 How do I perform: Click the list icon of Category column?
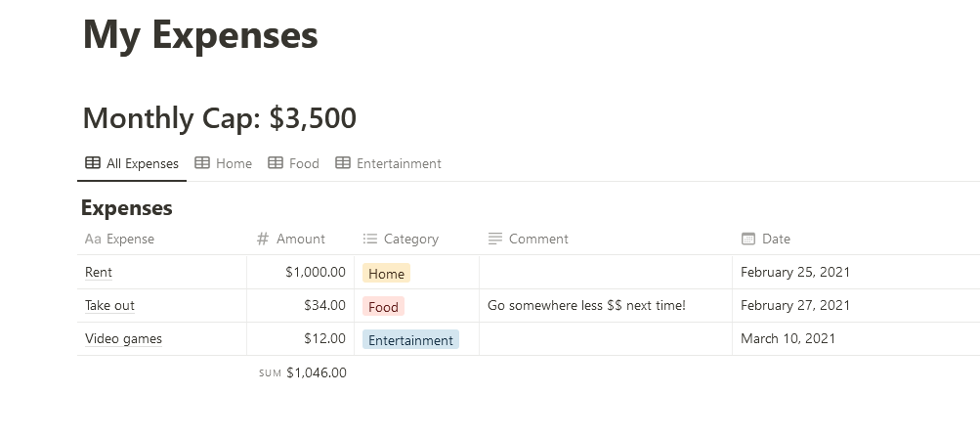[369, 239]
